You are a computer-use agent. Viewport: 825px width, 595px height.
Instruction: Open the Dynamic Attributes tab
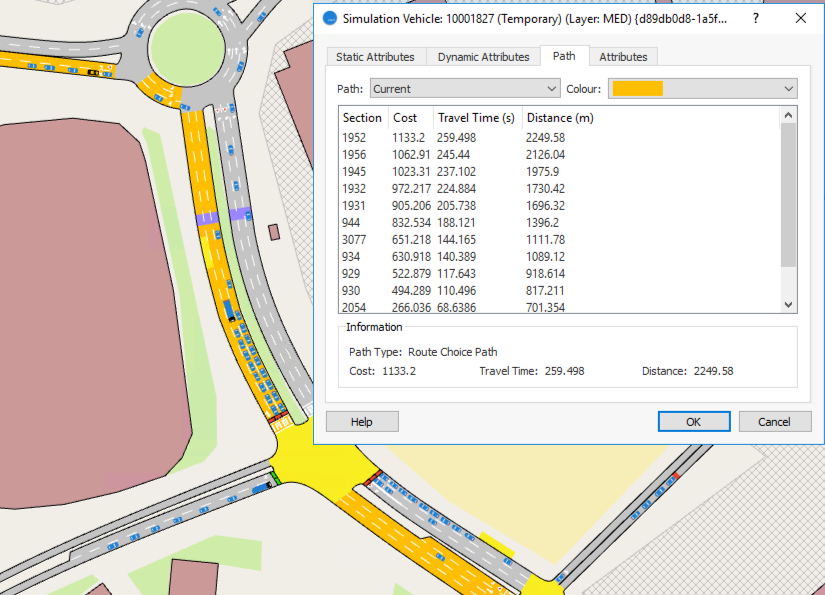[x=483, y=57]
